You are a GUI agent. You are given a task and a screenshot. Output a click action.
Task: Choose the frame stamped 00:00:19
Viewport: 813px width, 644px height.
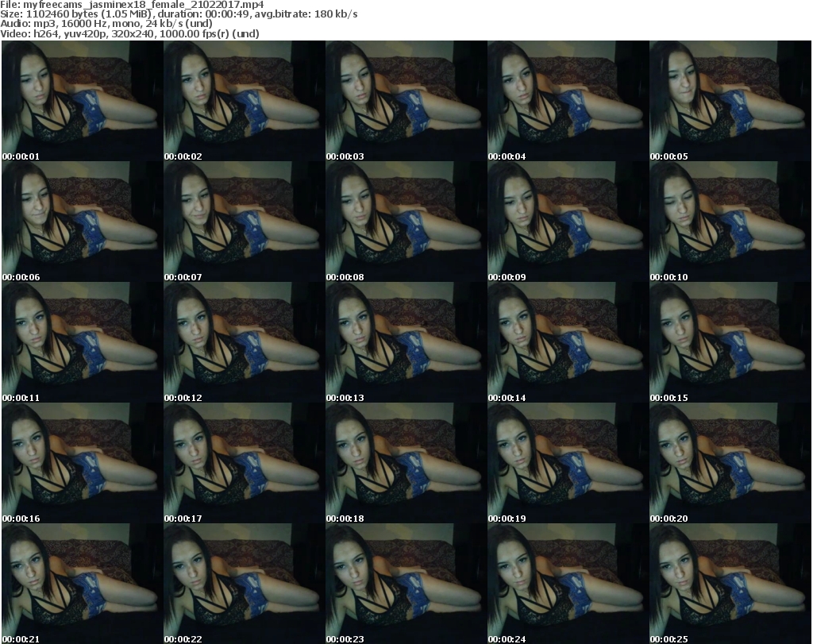coord(568,463)
